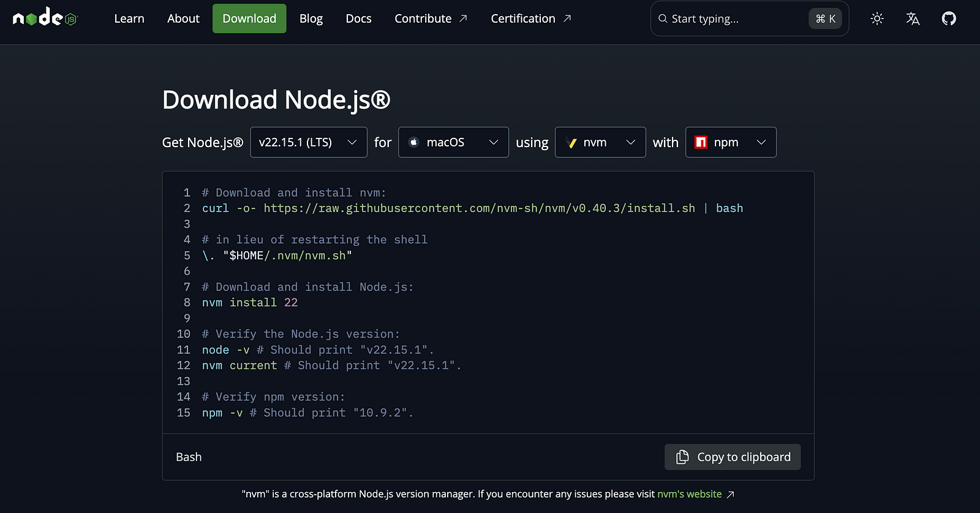Click comment '# Verify the Node.js version:'
Viewport: 980px width, 513px height.
301,334
